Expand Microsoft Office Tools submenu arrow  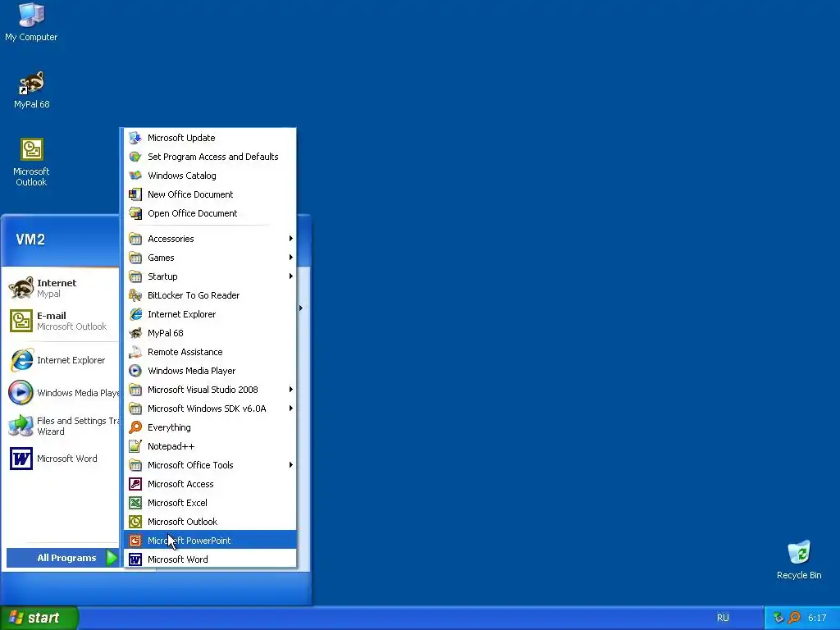point(291,465)
